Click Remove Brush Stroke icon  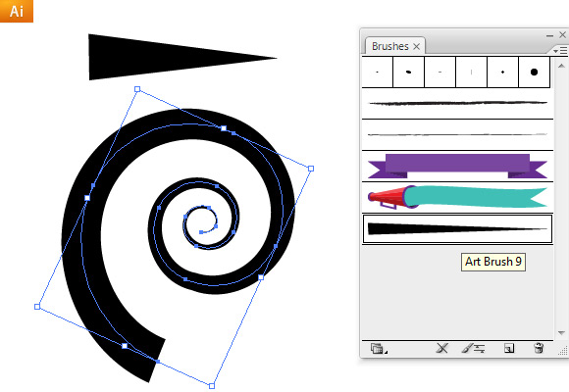click(442, 349)
